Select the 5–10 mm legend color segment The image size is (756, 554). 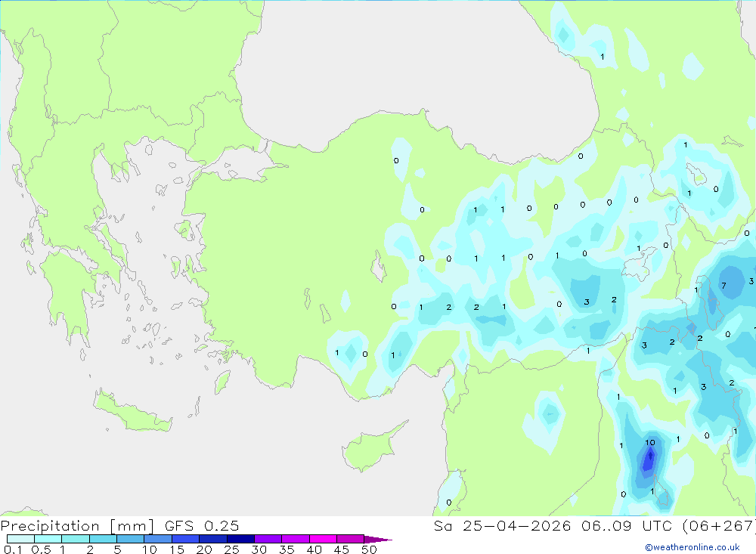(131, 539)
